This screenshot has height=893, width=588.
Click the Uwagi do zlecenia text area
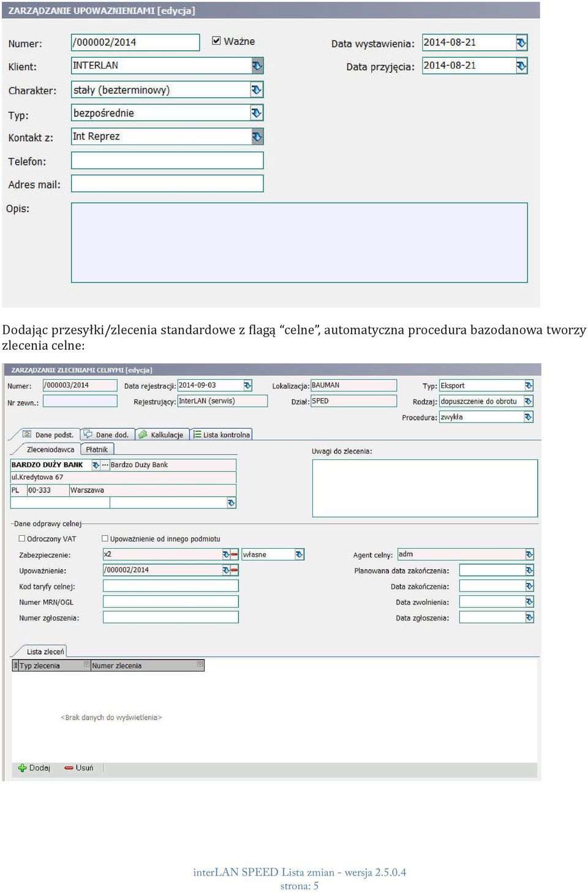point(425,488)
